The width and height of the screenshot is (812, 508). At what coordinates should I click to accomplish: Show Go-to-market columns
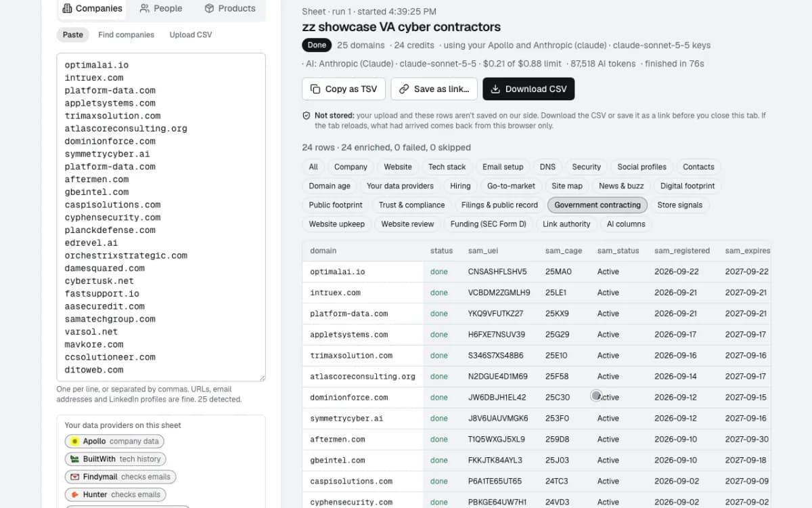pyautogui.click(x=511, y=186)
